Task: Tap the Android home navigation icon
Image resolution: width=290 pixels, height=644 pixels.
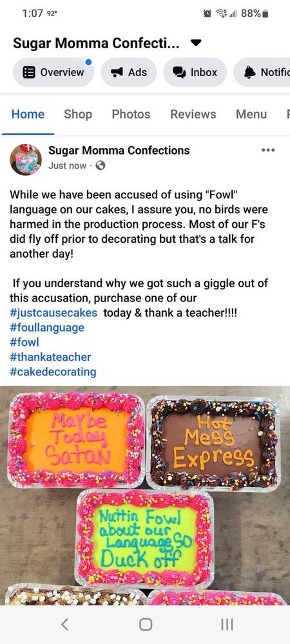Action: (x=146, y=624)
